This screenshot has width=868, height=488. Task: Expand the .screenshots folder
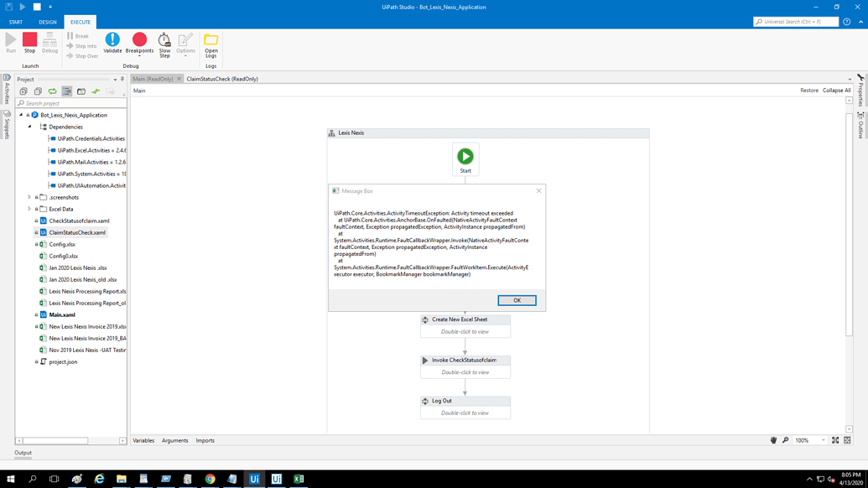click(30, 197)
